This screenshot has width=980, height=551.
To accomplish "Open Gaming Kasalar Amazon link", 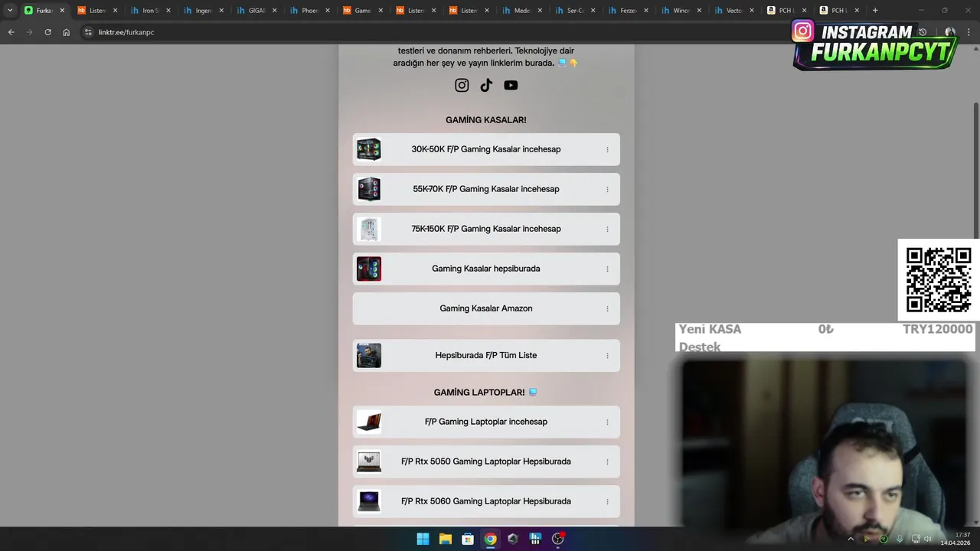I will pyautogui.click(x=486, y=308).
